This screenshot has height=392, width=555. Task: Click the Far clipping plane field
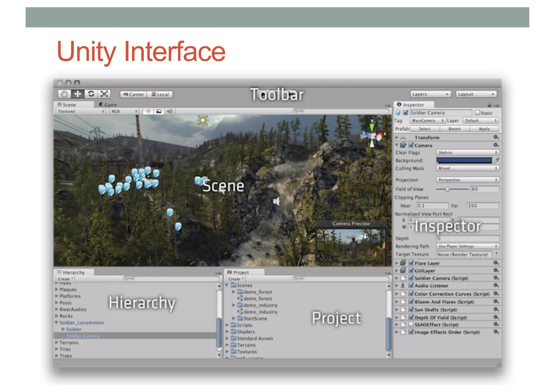point(483,206)
